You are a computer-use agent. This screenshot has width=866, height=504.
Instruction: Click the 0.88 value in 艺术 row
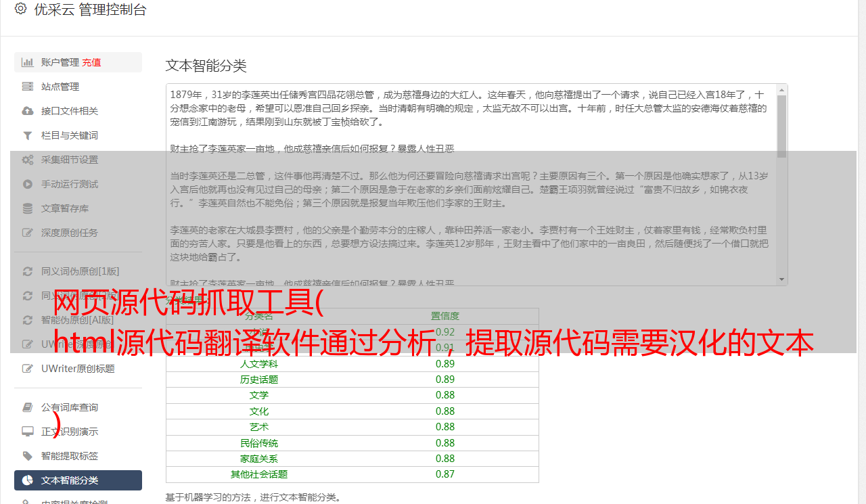tap(445, 427)
